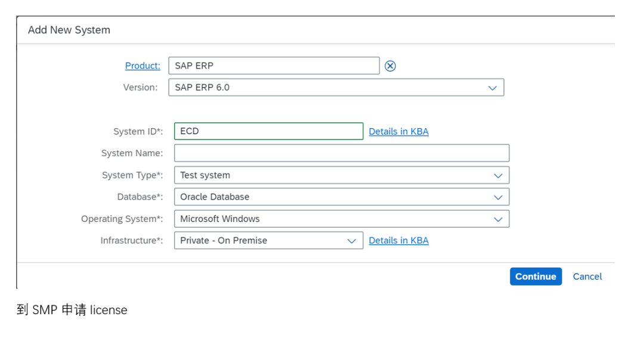Click the System ID* label
644x338 pixels.
(x=138, y=131)
